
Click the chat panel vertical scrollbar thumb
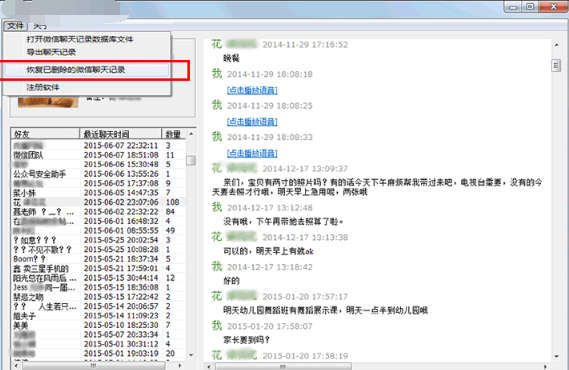point(556,65)
